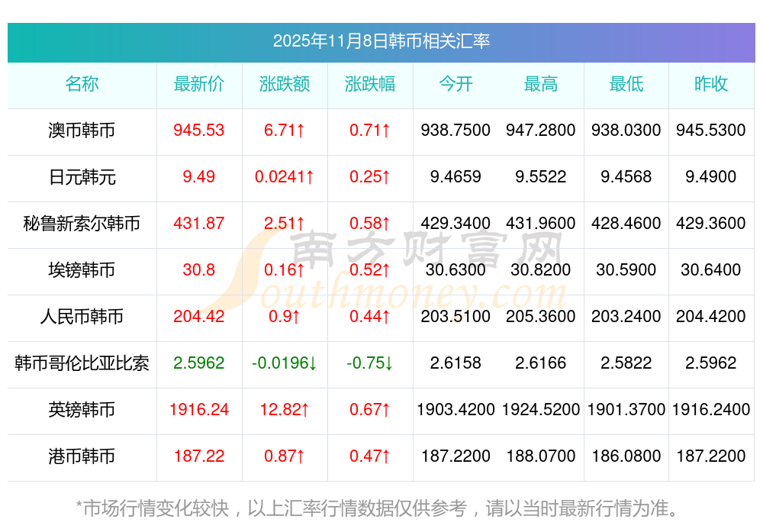Click change amount 6.71↑
Image resolution: width=763 pixels, height=532 pixels.
point(285,131)
